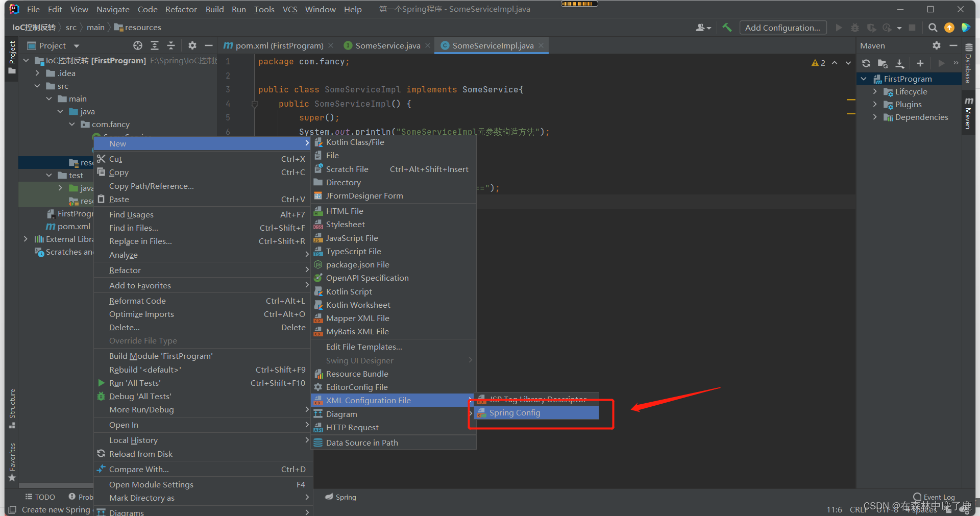
Task: Select the test folder in project tree
Action: pos(71,175)
